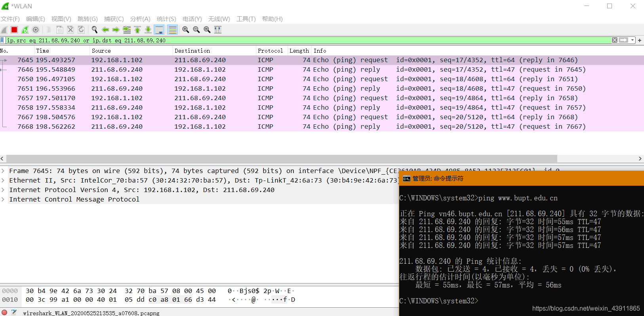The width and height of the screenshot is (644, 316).
Task: Open the 捕获(C) menu
Action: pos(114,19)
